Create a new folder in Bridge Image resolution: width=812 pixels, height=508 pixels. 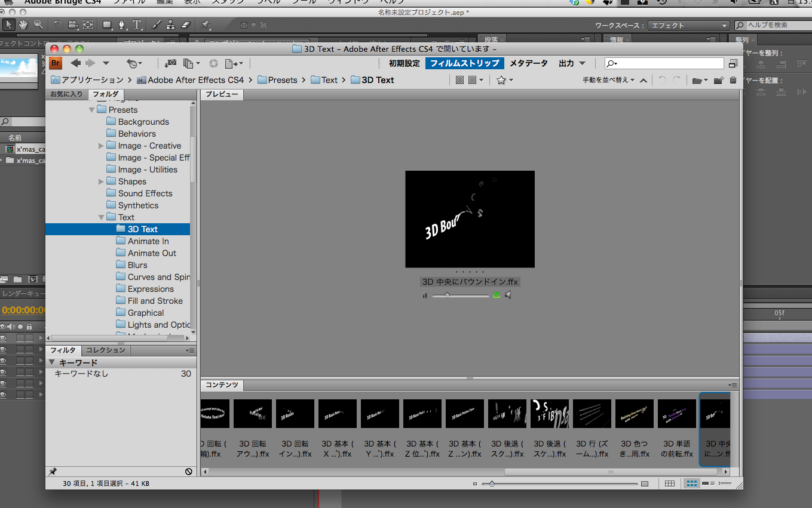coord(718,80)
